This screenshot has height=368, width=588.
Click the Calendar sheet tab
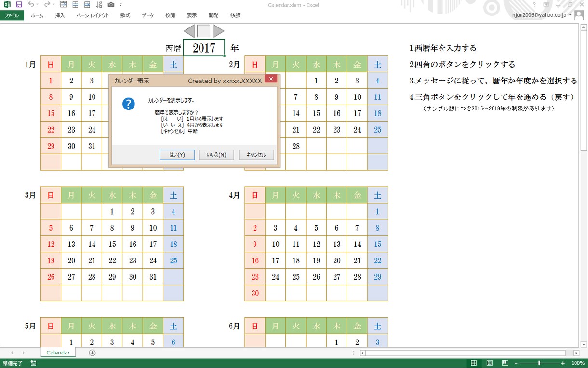click(58, 353)
